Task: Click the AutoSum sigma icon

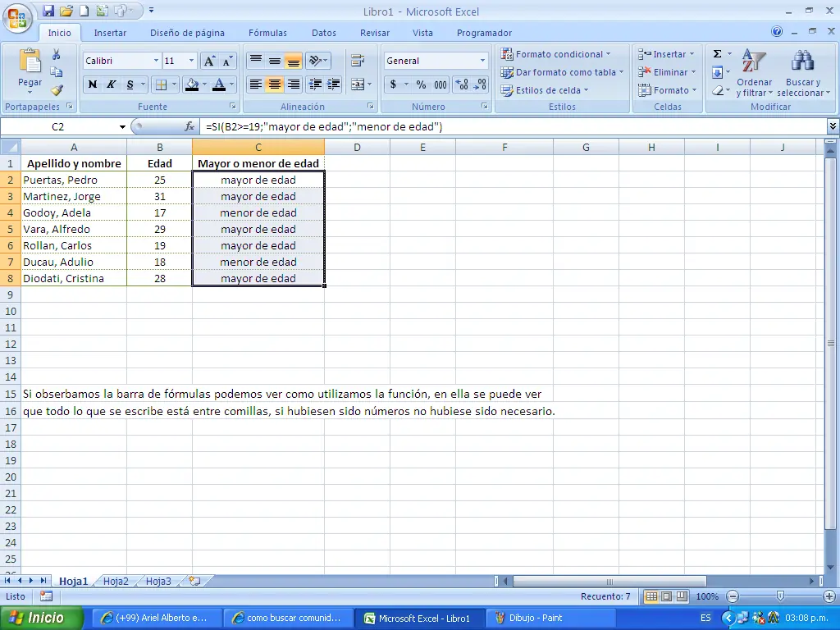Action: [717, 54]
